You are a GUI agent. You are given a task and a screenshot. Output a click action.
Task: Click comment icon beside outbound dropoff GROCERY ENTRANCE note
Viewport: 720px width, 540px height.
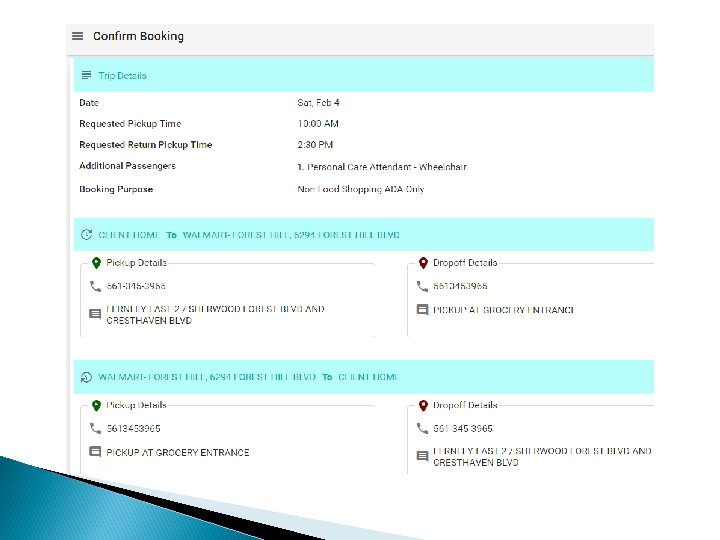(422, 309)
